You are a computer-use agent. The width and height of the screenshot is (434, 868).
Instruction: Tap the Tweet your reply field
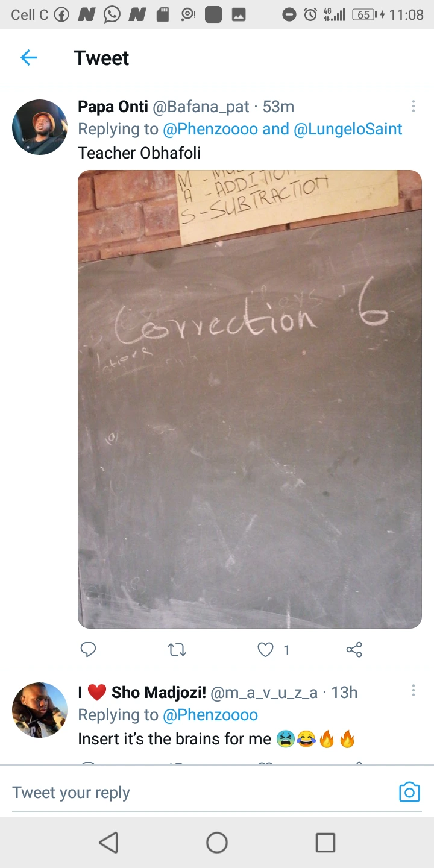(202, 793)
